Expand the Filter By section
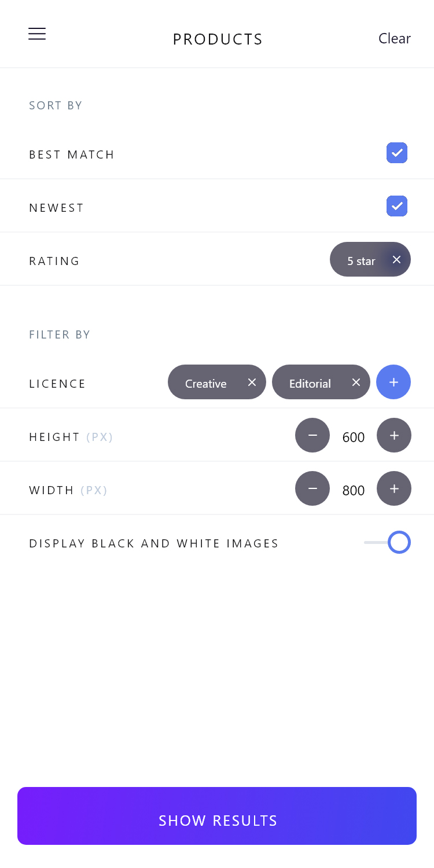 pyautogui.click(x=60, y=334)
